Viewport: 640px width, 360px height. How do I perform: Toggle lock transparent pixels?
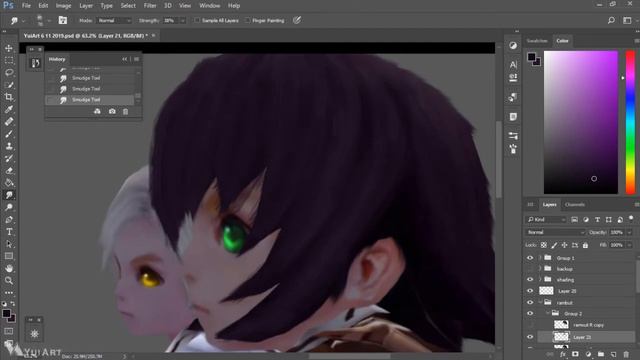[544, 245]
